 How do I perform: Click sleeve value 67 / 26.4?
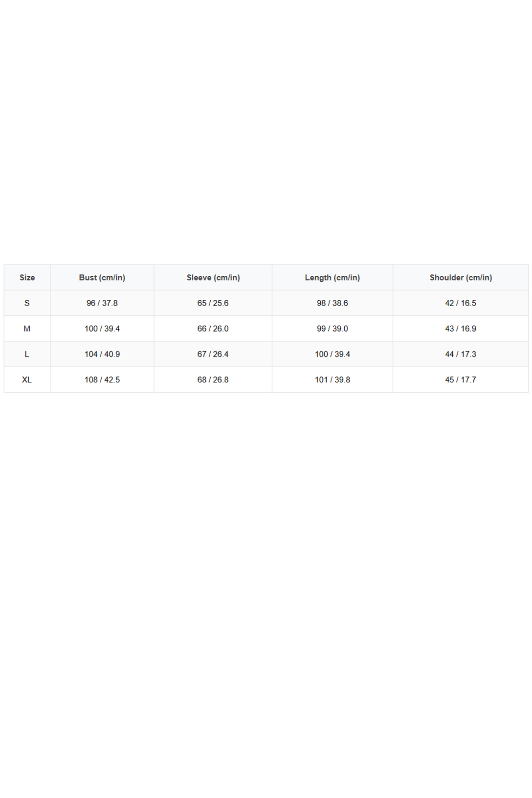(213, 354)
